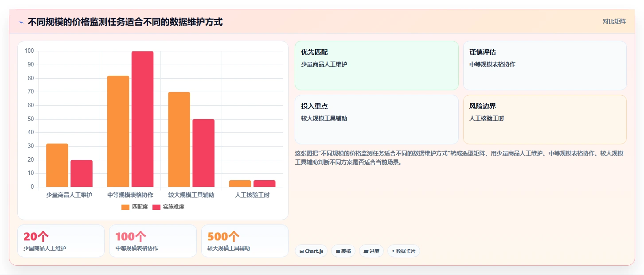Click red bar for 中等规模表格协作
Screen dimensions: 644x275
click(x=142, y=119)
